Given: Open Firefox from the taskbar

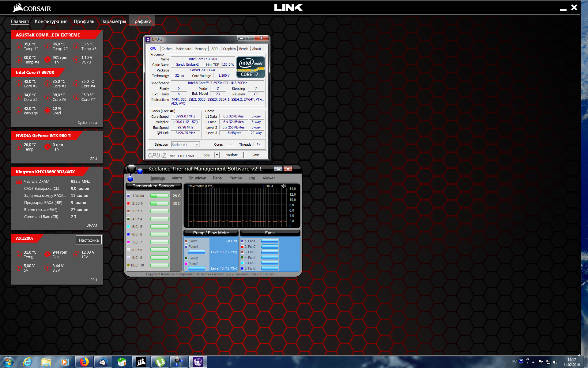Looking at the screenshot, I should (84, 362).
